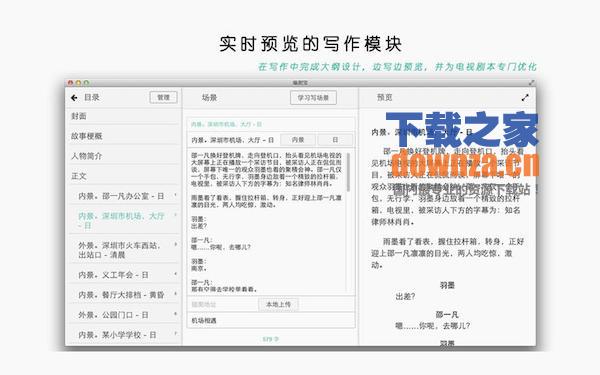Click the green scene title above the heading field
The width and height of the screenshot is (600, 375).
(227, 124)
